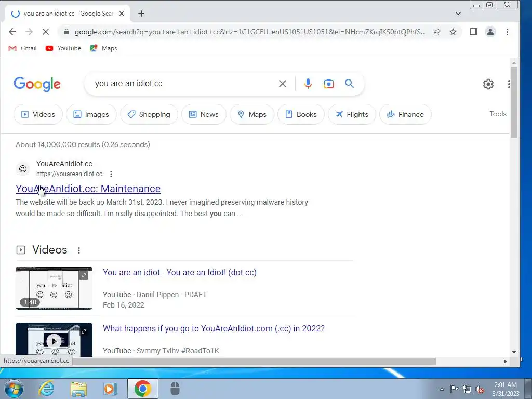Open 'You are an idiot - You are an Idiot! (dot cc)'
Screen dimensions: 532x399
pos(179,272)
